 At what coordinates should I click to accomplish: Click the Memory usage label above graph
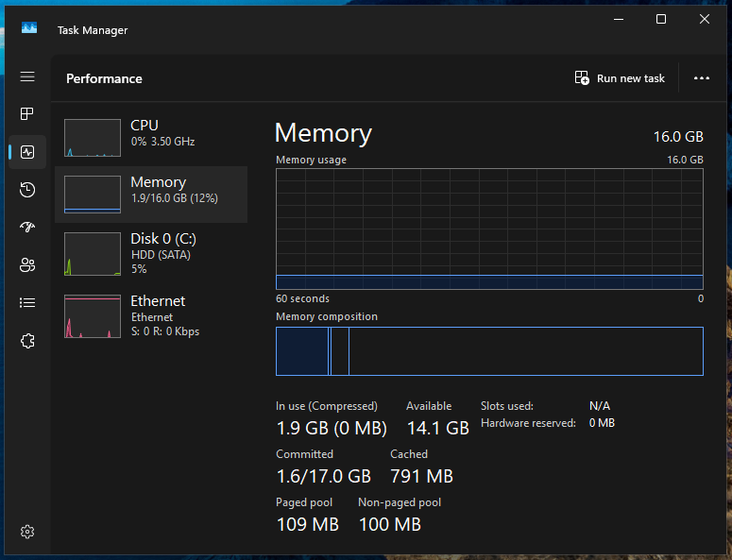point(311,160)
